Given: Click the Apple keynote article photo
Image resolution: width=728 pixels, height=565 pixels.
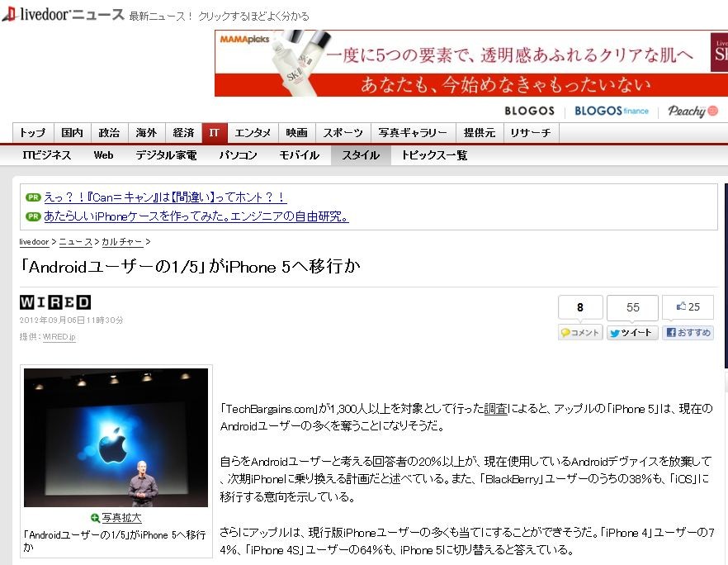Looking at the screenshot, I should click(x=116, y=438).
